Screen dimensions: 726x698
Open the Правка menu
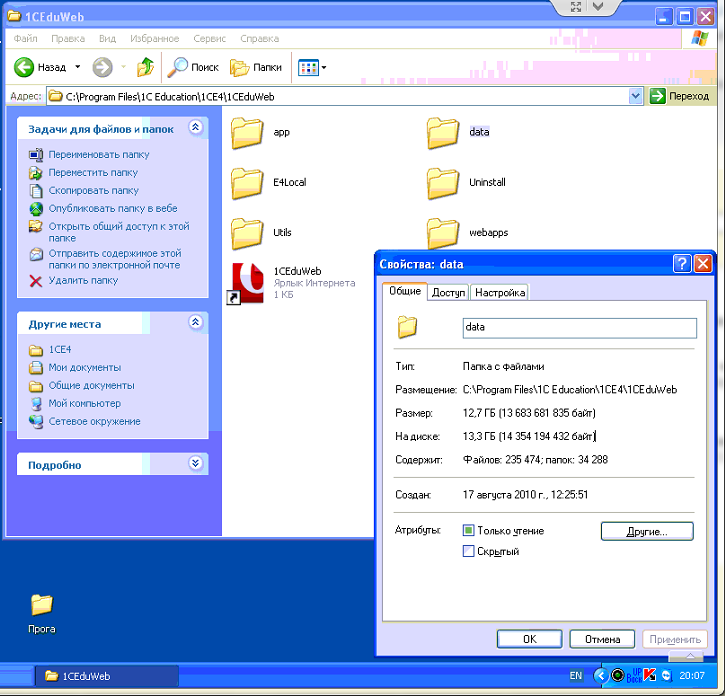click(x=68, y=38)
